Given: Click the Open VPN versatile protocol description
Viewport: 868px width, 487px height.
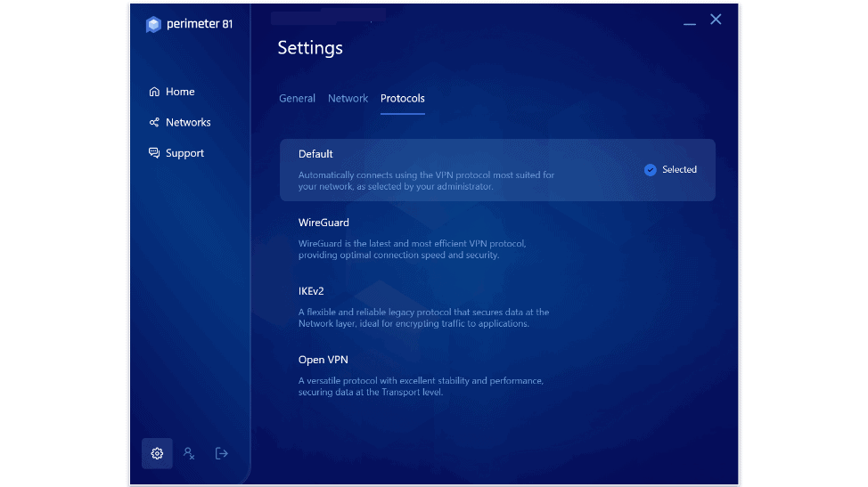Looking at the screenshot, I should click(x=421, y=386).
